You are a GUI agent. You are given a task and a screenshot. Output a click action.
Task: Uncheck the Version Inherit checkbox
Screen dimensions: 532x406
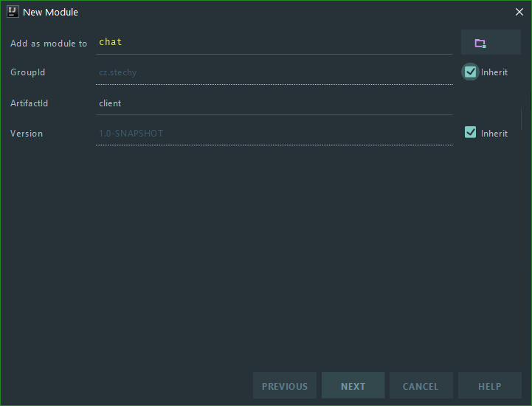point(470,132)
